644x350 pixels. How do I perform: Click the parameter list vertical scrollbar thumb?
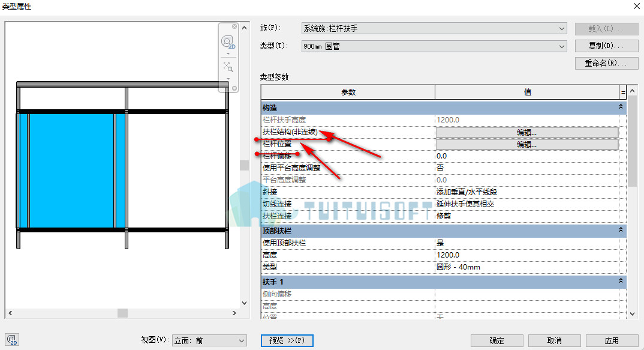coord(633,141)
